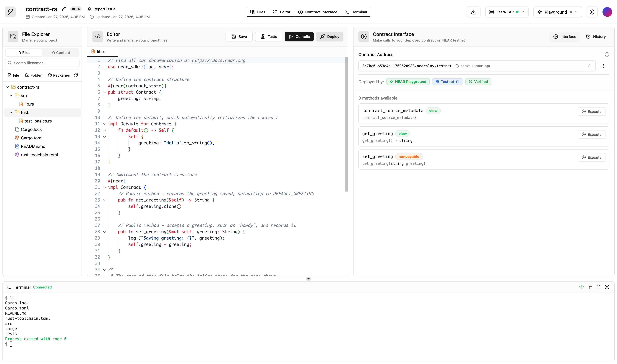Screen dimensions: 617x364
Task: Fold fn default at line 12
Action: click(105, 130)
